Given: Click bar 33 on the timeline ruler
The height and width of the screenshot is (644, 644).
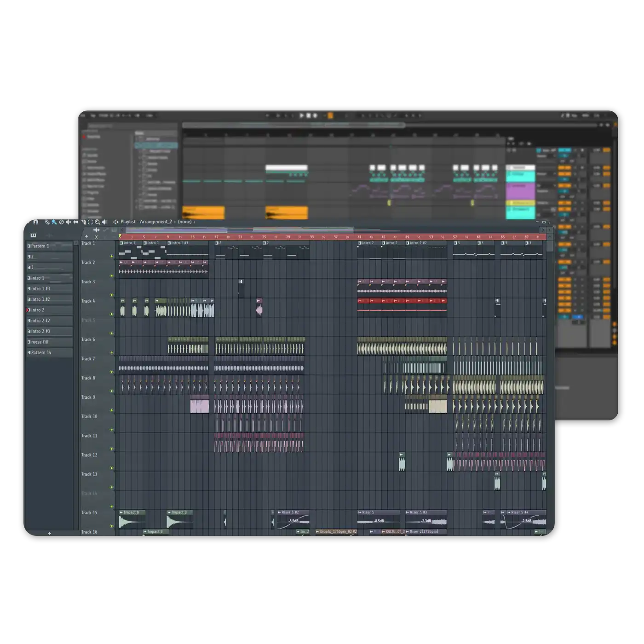Looking at the screenshot, I should [311, 237].
